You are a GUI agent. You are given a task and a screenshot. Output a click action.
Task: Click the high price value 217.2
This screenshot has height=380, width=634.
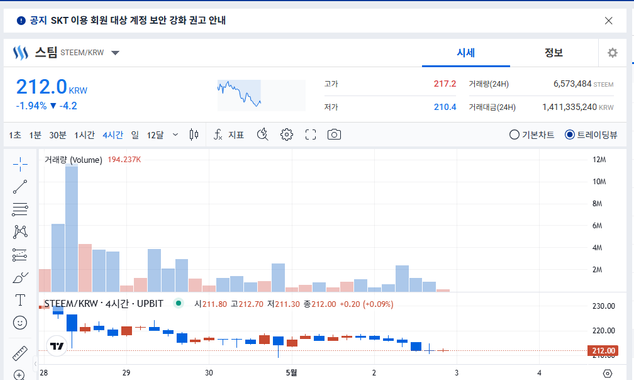pyautogui.click(x=445, y=84)
